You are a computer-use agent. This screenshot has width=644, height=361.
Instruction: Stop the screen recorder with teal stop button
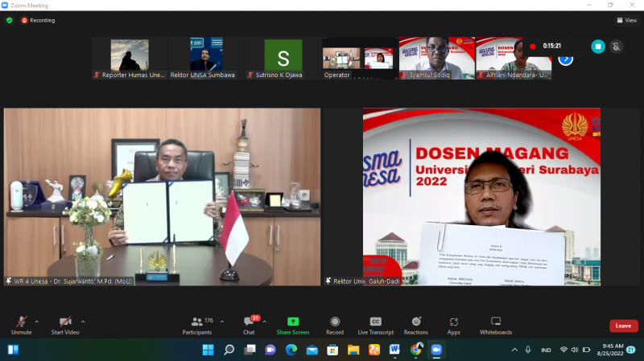(x=598, y=47)
